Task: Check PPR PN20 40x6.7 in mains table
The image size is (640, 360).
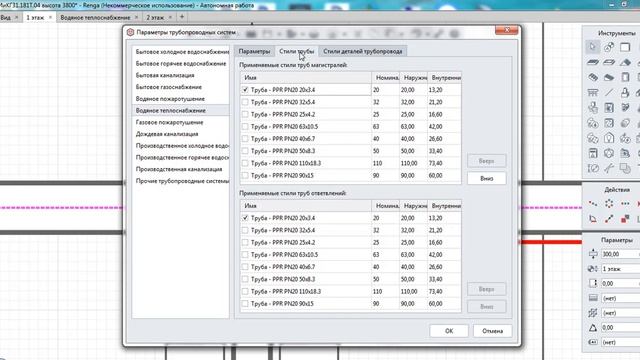Action: tap(245, 138)
